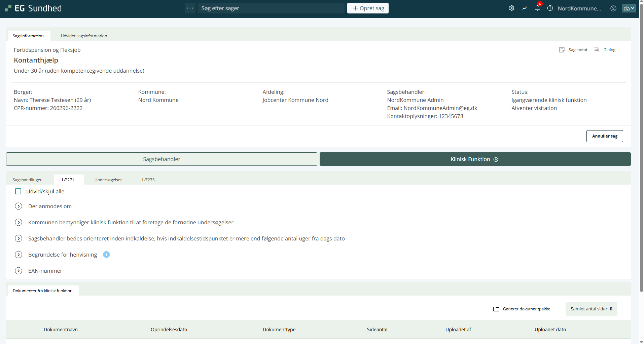Open the user profile icon
Screen dimensions: 644x344
[613, 8]
